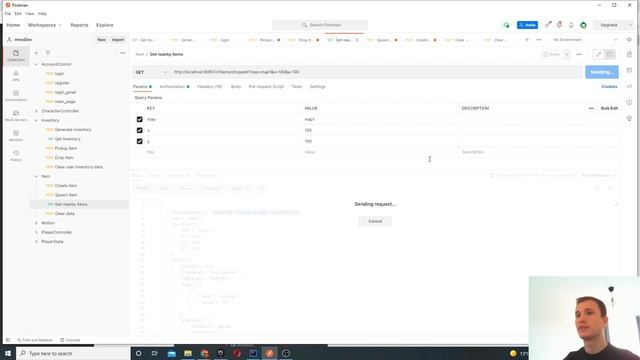Expand the PlayerController folder
Screen dimensions: 640x360
click(36, 232)
